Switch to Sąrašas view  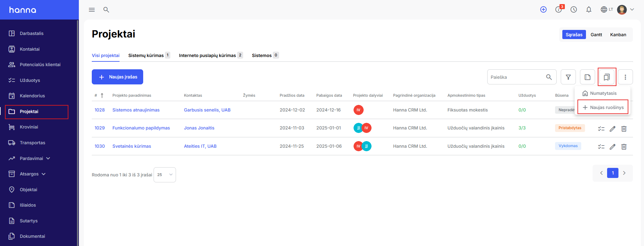tap(574, 35)
